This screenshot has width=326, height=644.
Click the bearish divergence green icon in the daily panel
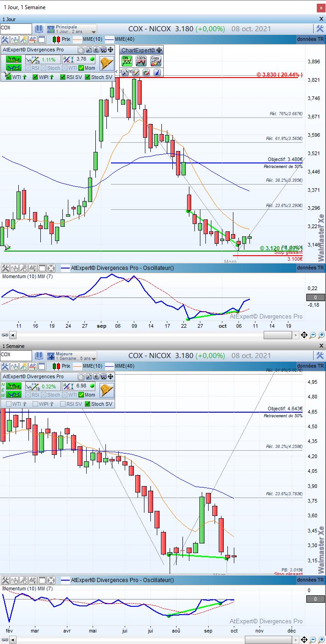[13, 60]
